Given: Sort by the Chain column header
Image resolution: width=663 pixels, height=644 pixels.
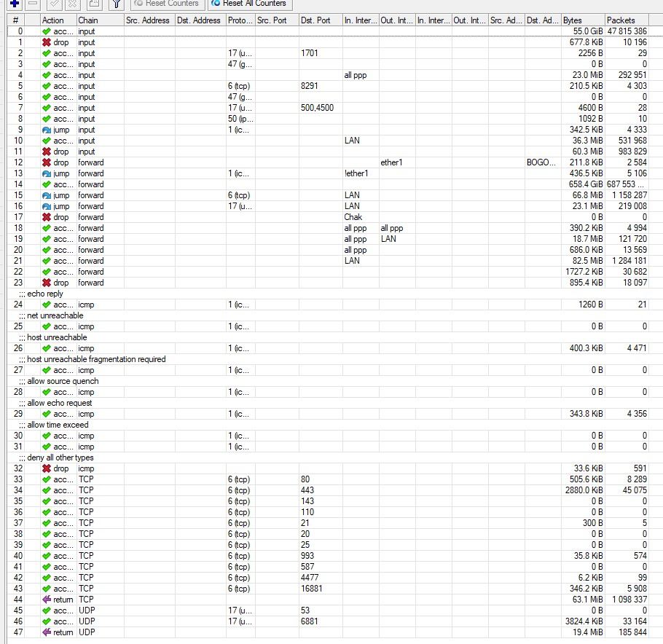Looking at the screenshot, I should click(x=101, y=20).
